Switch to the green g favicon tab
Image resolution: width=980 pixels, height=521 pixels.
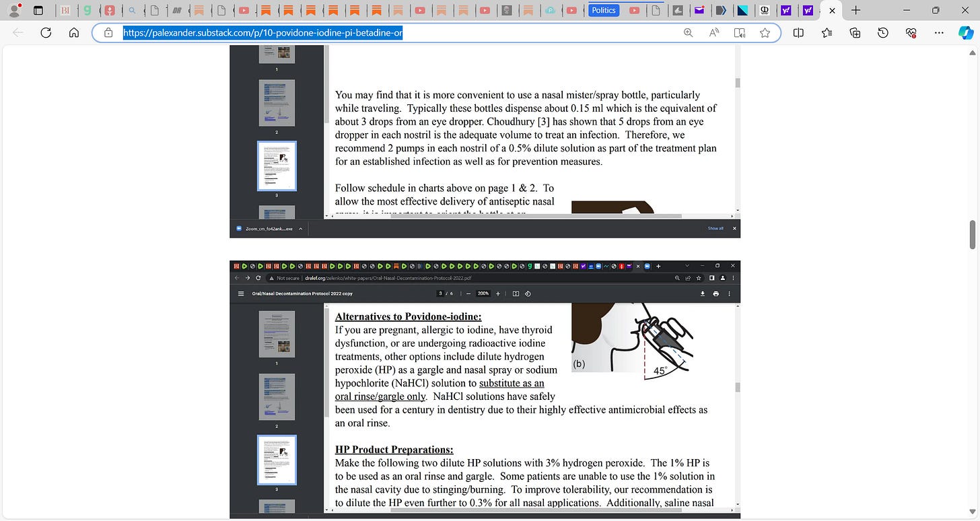point(87,10)
